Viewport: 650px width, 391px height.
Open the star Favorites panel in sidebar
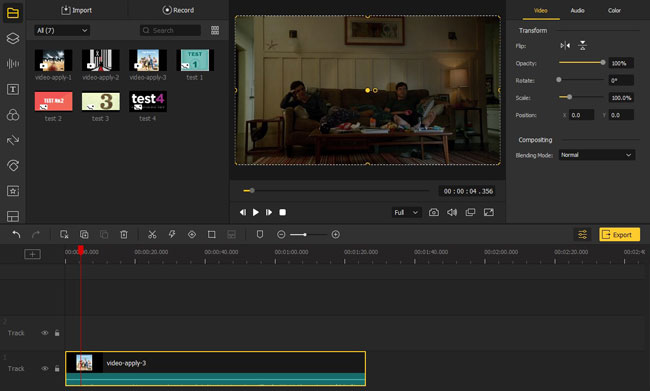click(13, 191)
